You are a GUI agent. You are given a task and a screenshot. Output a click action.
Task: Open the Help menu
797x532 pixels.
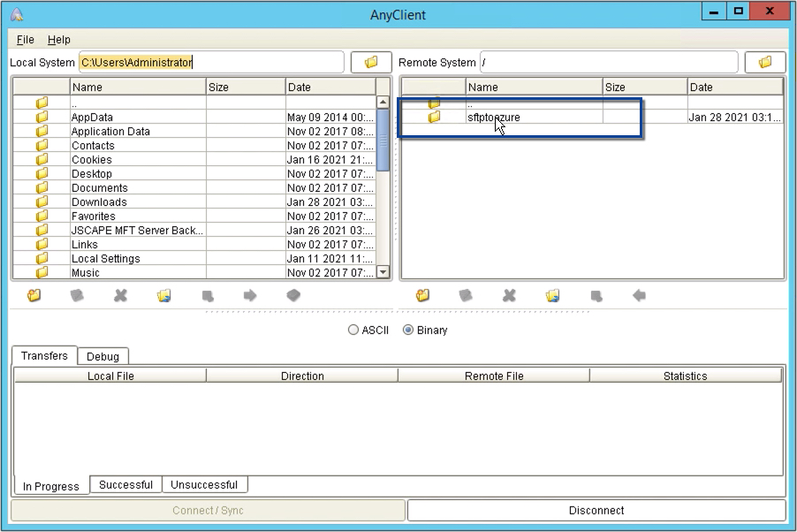tap(59, 40)
